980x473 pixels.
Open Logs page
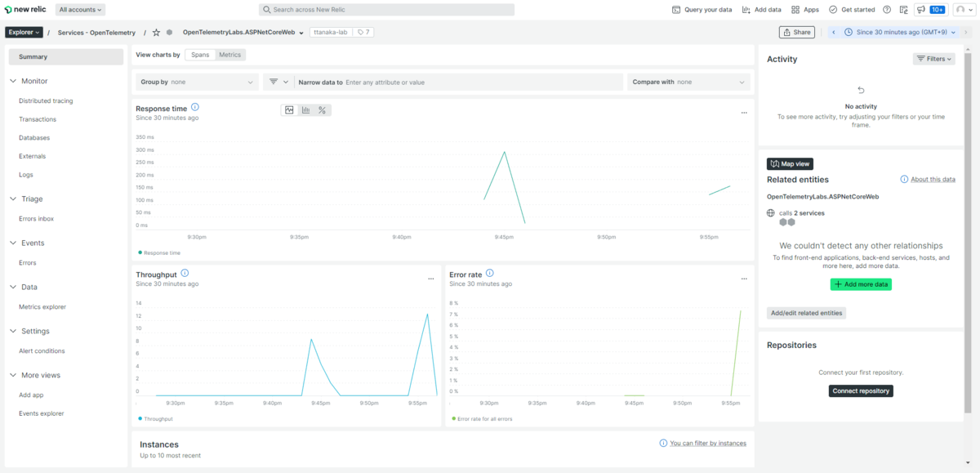coord(26,175)
